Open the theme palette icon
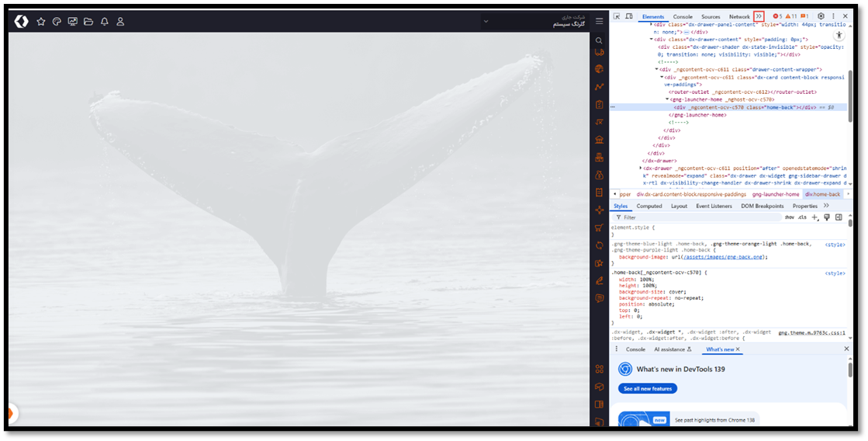This screenshot has width=868, height=441. (57, 22)
